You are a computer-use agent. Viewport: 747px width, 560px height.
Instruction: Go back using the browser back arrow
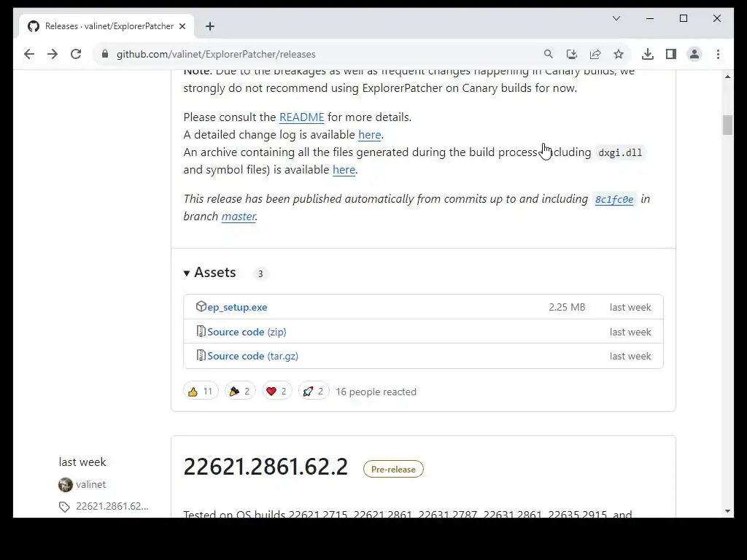pos(29,54)
